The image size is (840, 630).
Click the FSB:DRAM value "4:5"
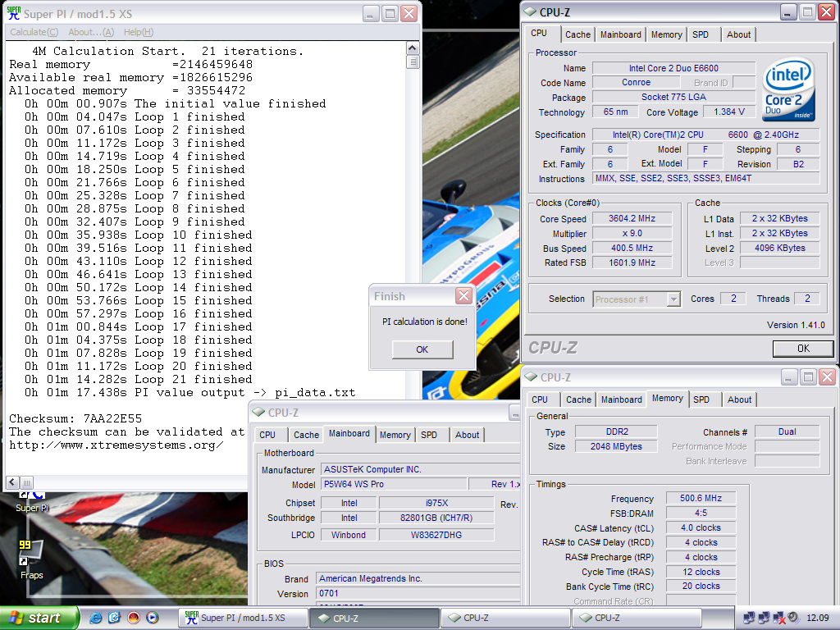pyautogui.click(x=701, y=514)
